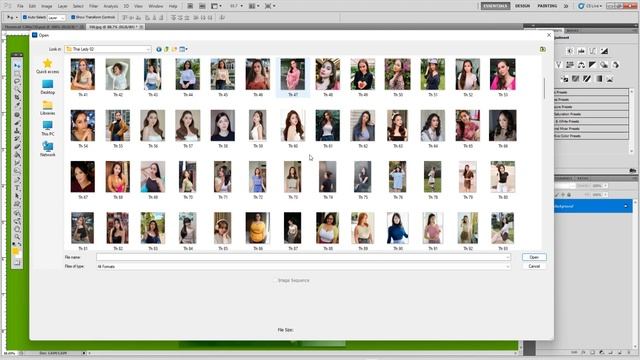Open the View Menu dropdown in Open dialog
Screen dimensions: 640x360
[184, 49]
